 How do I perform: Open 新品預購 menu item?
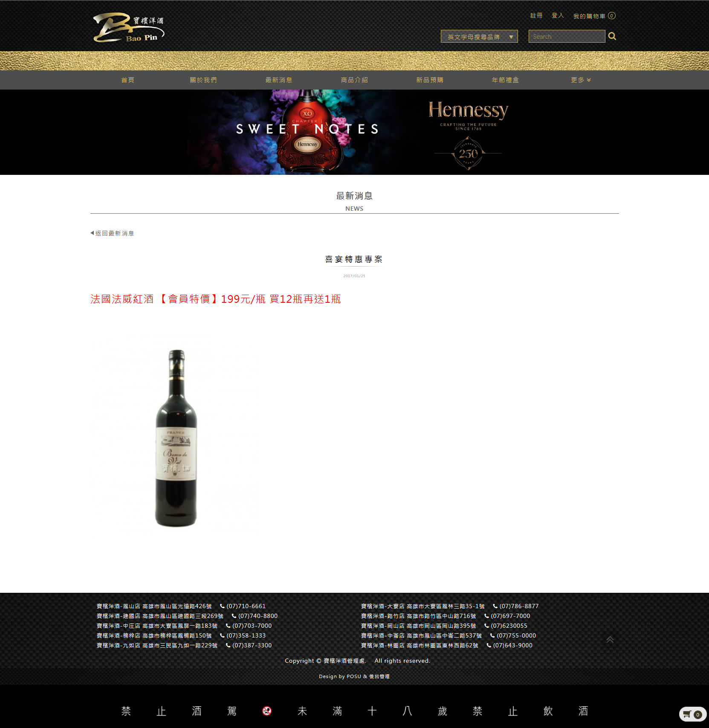tap(430, 80)
